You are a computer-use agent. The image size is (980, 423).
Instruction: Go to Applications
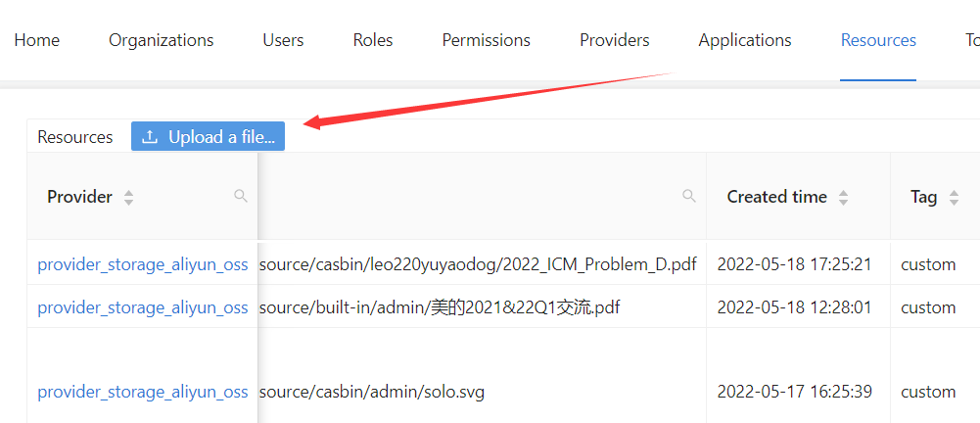pos(745,40)
